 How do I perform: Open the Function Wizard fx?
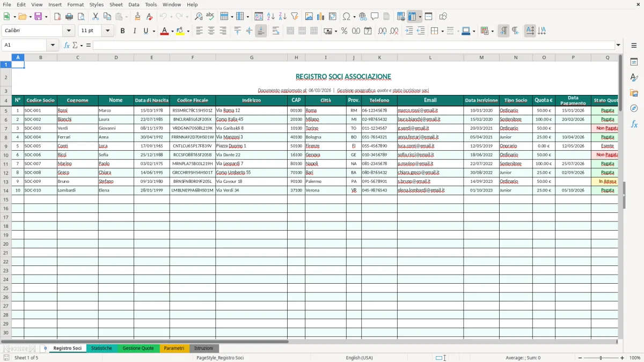[67, 45]
